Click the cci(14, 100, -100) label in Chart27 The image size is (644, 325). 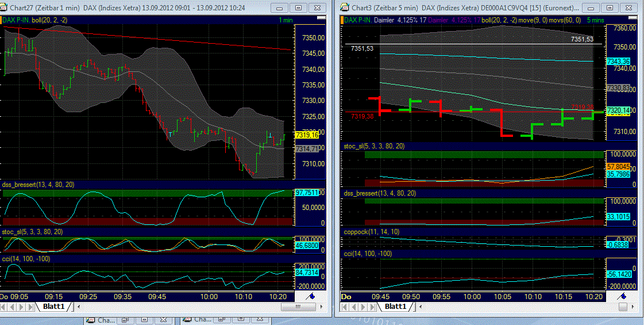[26, 259]
